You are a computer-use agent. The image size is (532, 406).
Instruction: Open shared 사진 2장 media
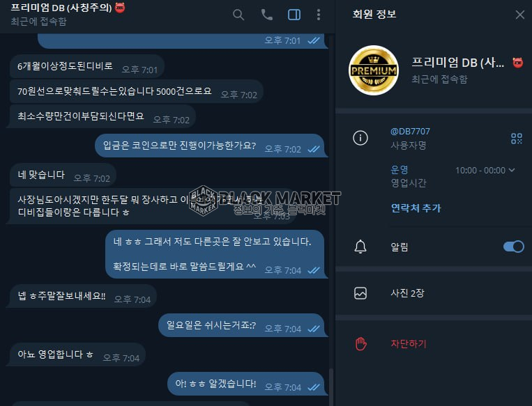pyautogui.click(x=433, y=292)
